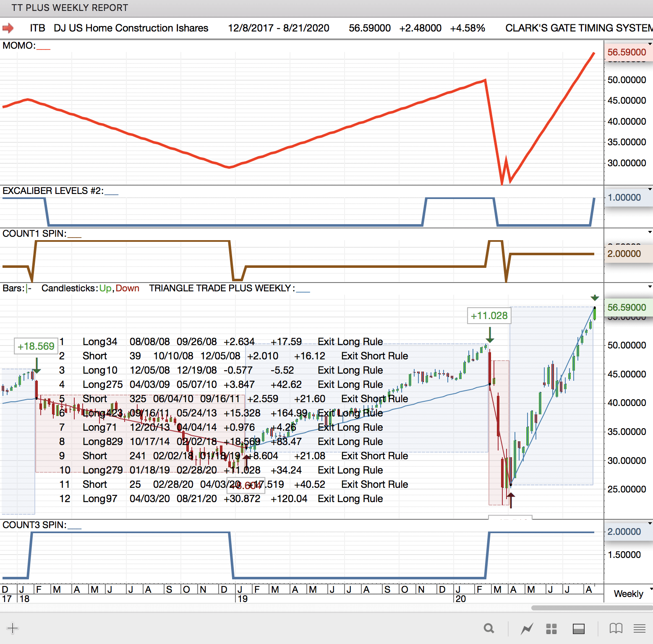Click the split panel window icon
This screenshot has width=653, height=644.
pyautogui.click(x=579, y=628)
